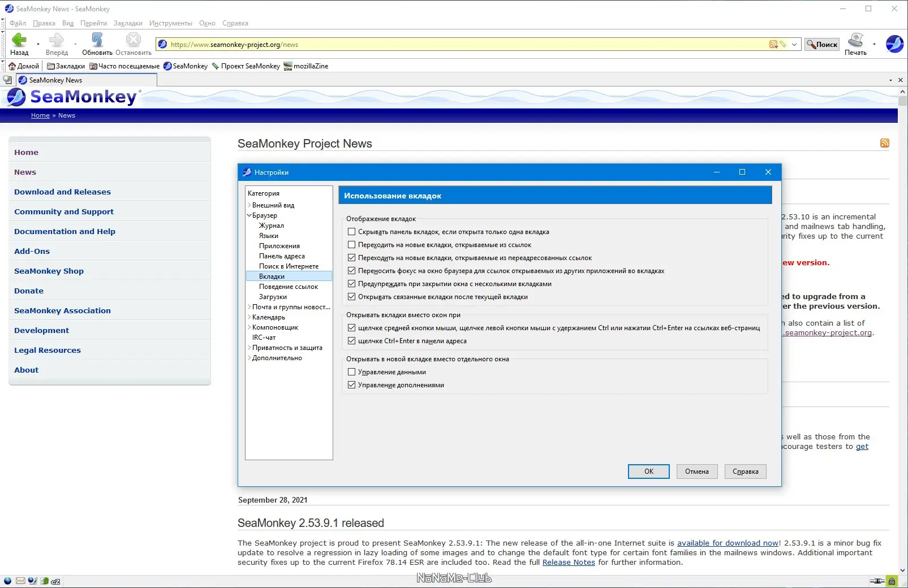Image resolution: width=908 pixels, height=588 pixels.
Task: Click the padlock security icon in the status bar
Action: point(892,581)
